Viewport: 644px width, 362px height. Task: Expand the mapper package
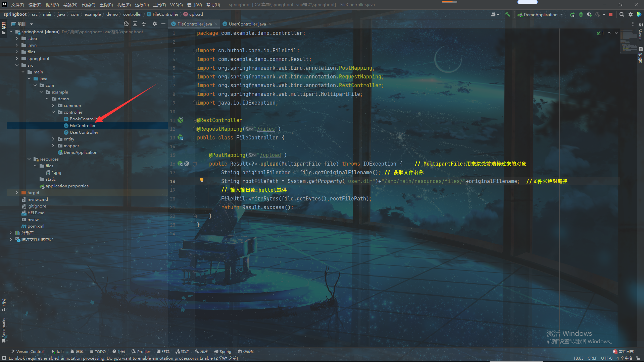53,145
